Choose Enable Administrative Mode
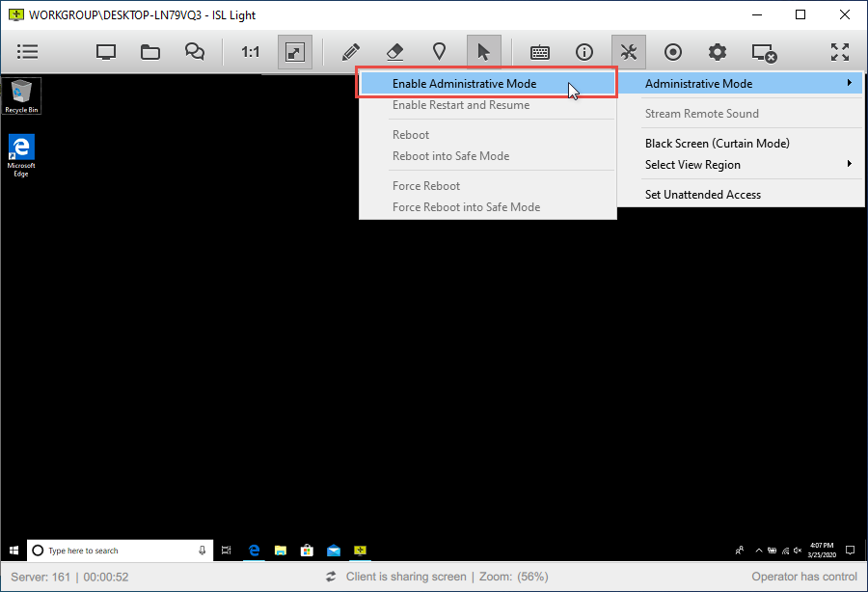The height and width of the screenshot is (592, 868). click(x=464, y=84)
